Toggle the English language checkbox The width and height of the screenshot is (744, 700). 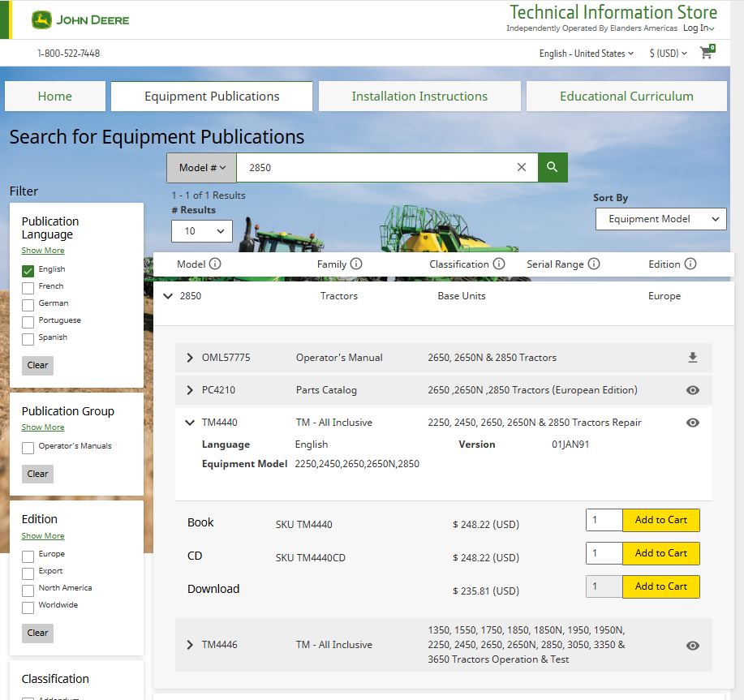[x=28, y=271]
